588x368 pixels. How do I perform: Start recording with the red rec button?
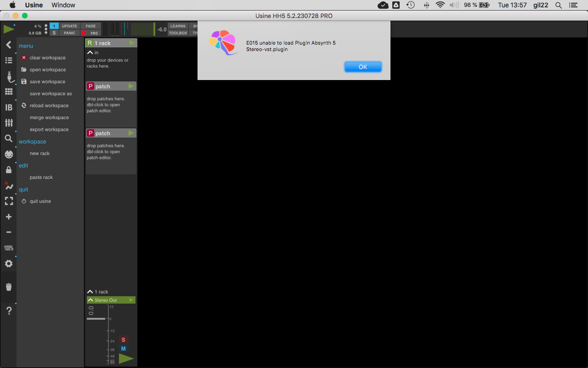(x=90, y=33)
